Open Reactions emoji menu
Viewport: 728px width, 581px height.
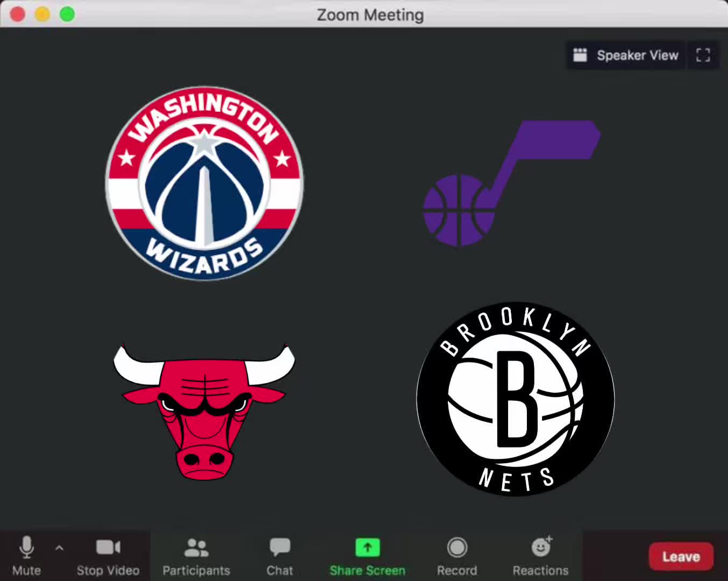point(540,556)
